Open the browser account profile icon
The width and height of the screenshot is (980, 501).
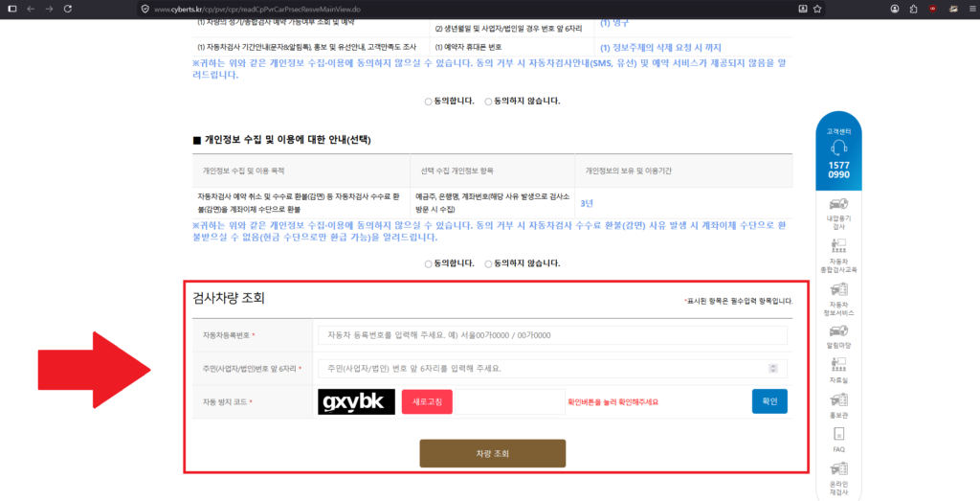click(x=895, y=9)
